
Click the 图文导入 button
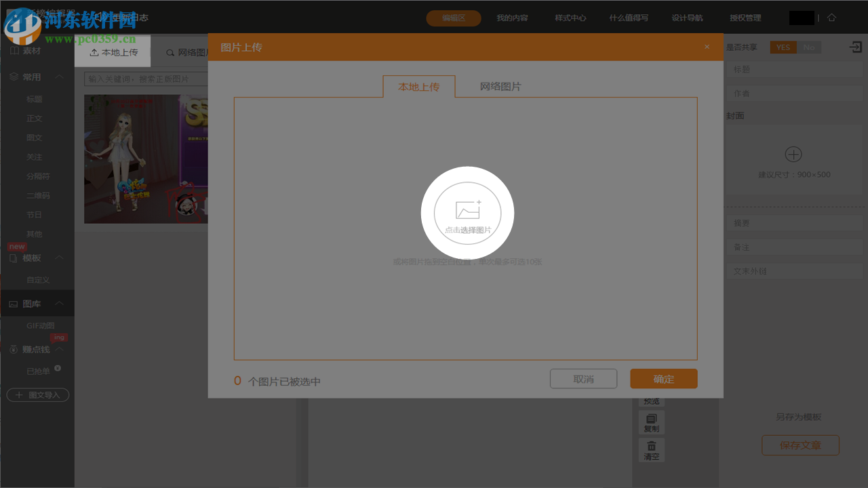click(x=38, y=395)
